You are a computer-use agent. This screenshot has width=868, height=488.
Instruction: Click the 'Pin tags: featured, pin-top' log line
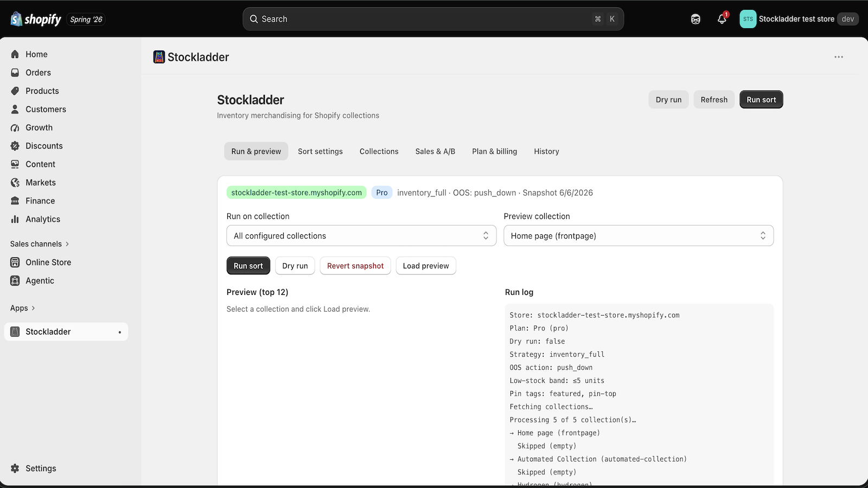(563, 394)
